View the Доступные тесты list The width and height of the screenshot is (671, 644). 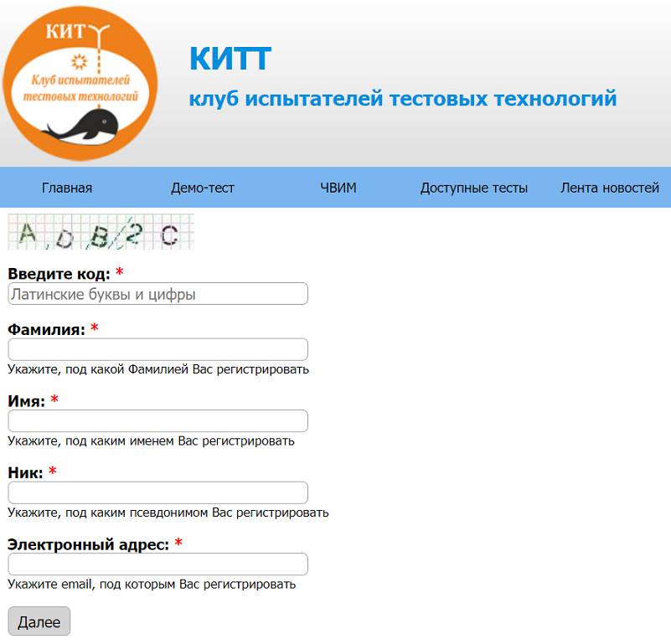tap(475, 188)
